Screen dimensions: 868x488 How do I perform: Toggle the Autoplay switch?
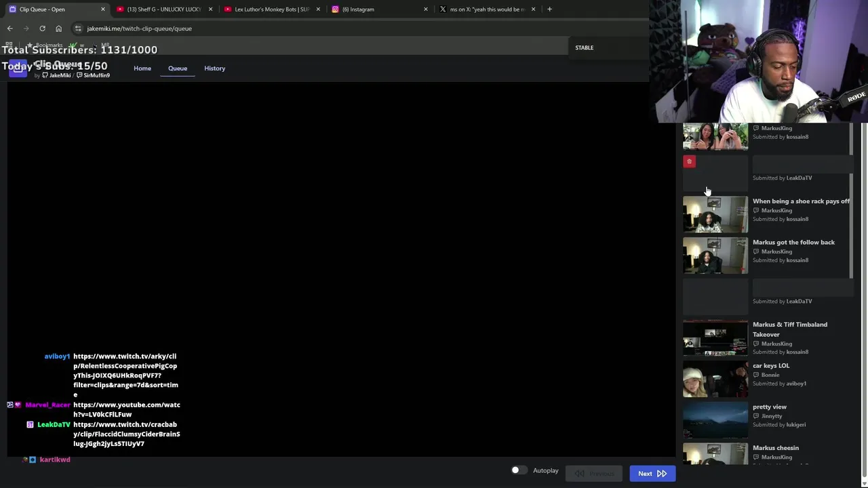(518, 470)
